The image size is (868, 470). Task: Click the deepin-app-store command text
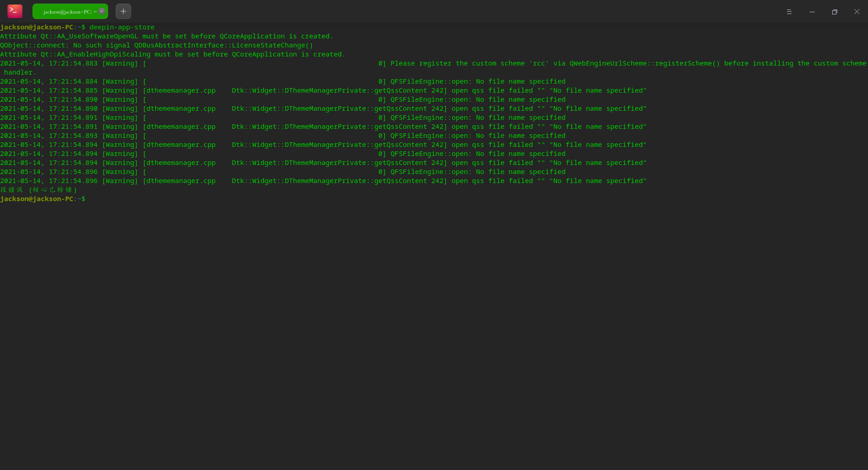pyautogui.click(x=122, y=28)
